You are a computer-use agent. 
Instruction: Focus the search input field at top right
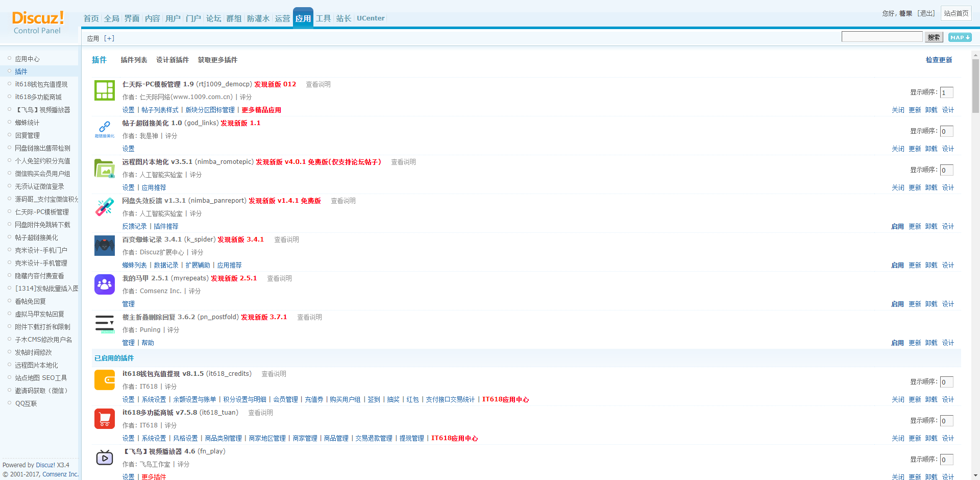(882, 37)
